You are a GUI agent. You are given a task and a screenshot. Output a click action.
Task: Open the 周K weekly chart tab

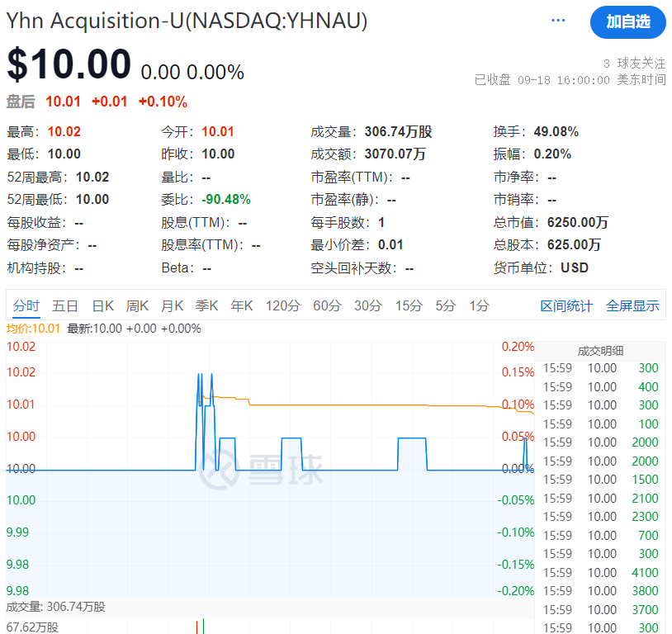click(137, 305)
